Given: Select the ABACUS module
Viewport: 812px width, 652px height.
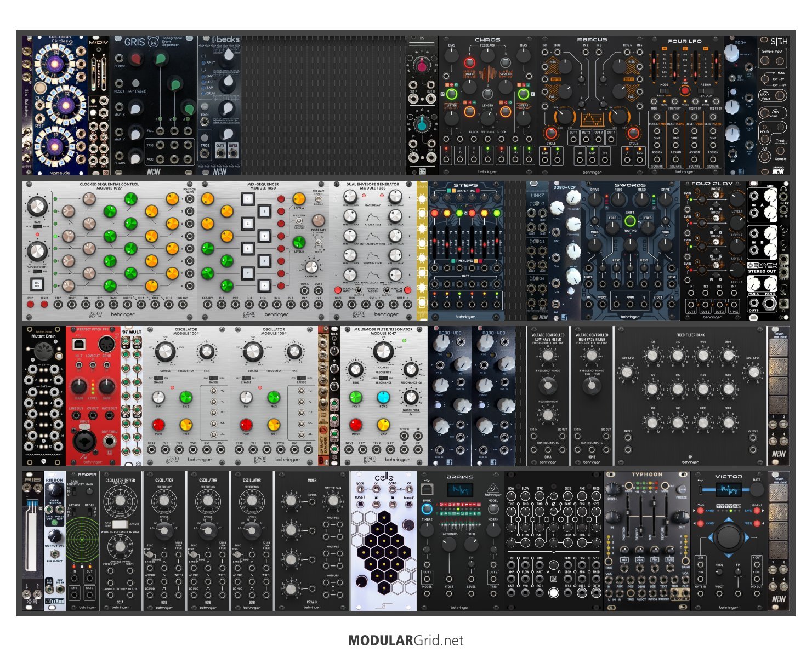Looking at the screenshot, I should tap(592, 106).
